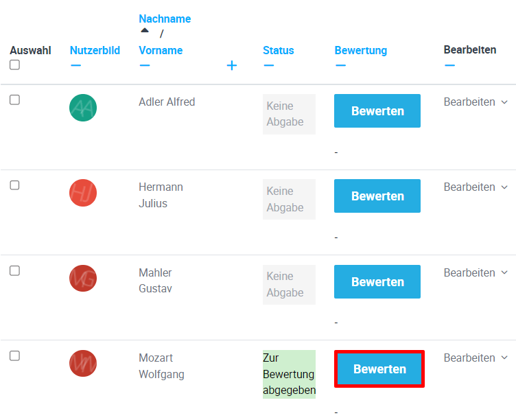Image resolution: width=516 pixels, height=420 pixels.
Task: Tick the checkbox for Mozart Wolfgang
Action: click(x=14, y=355)
